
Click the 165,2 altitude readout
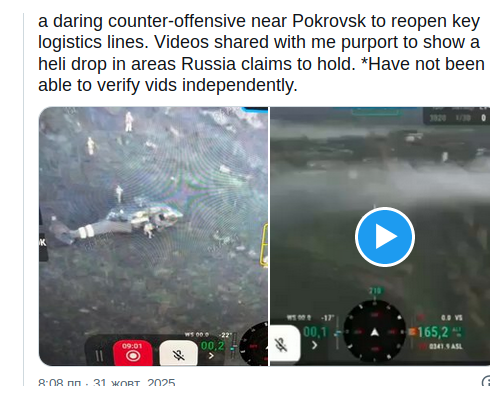click(x=433, y=332)
